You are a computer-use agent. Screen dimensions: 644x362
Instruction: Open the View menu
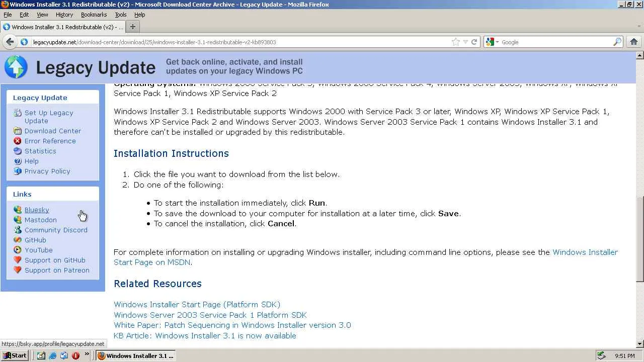(x=42, y=15)
